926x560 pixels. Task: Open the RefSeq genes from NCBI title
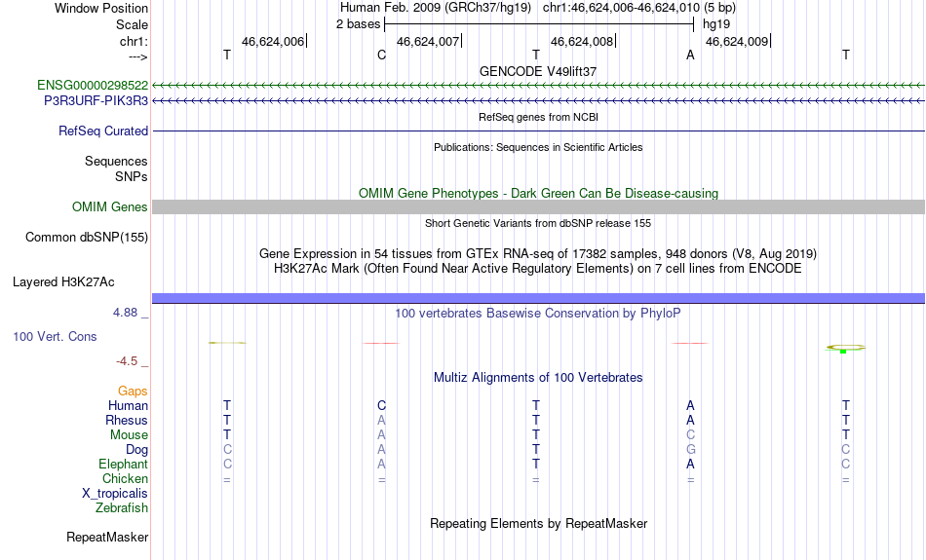pyautogui.click(x=539, y=117)
